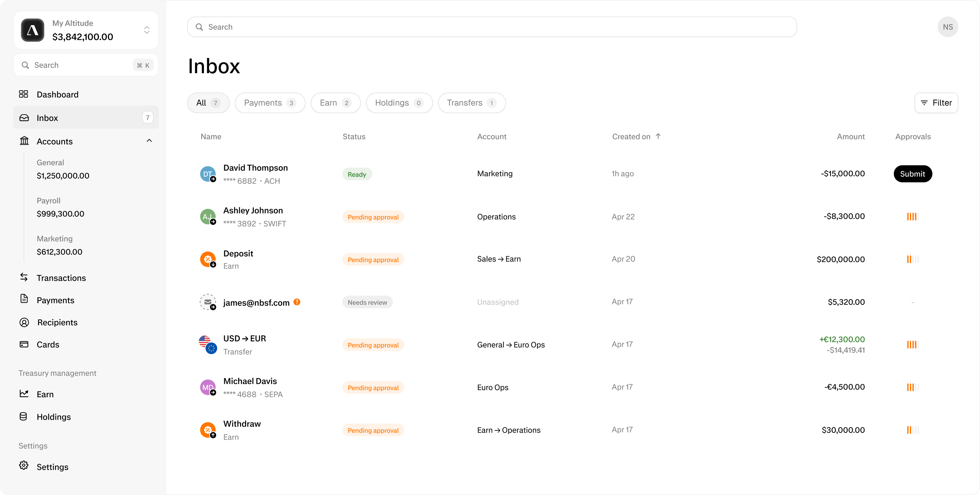980x495 pixels.
Task: Open Ashley Johnson approvals progress bars
Action: [913, 217]
